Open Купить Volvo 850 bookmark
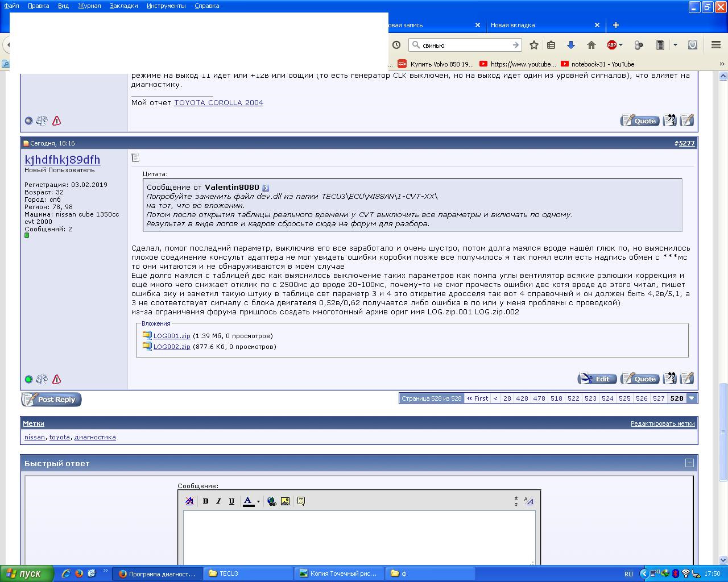728x582 pixels. point(436,64)
